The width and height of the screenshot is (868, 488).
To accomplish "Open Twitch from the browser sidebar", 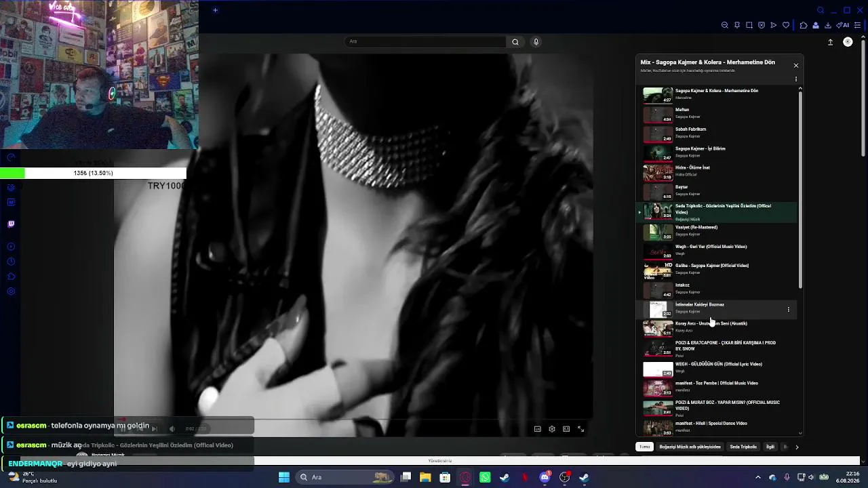I will coord(11,224).
